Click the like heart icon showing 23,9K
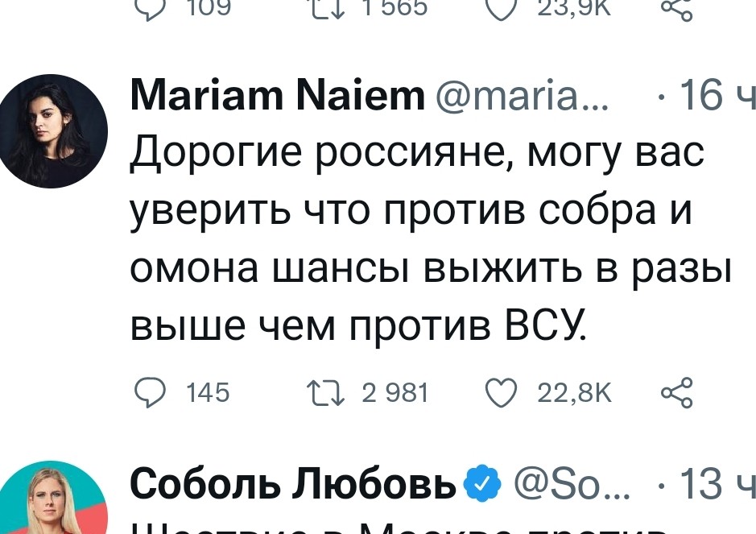Screen dimensions: 756x534 (x=501, y=9)
